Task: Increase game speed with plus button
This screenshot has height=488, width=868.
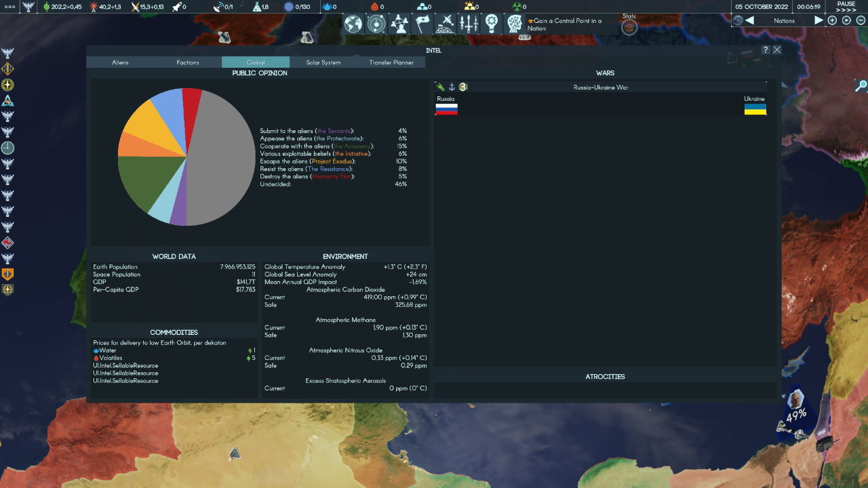Action: pyautogui.click(x=833, y=20)
